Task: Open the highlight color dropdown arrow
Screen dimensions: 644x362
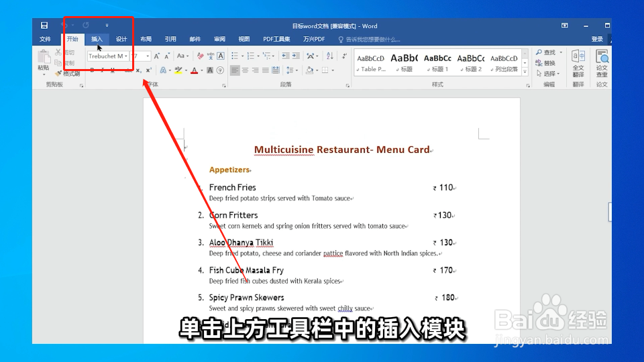Action: click(186, 70)
